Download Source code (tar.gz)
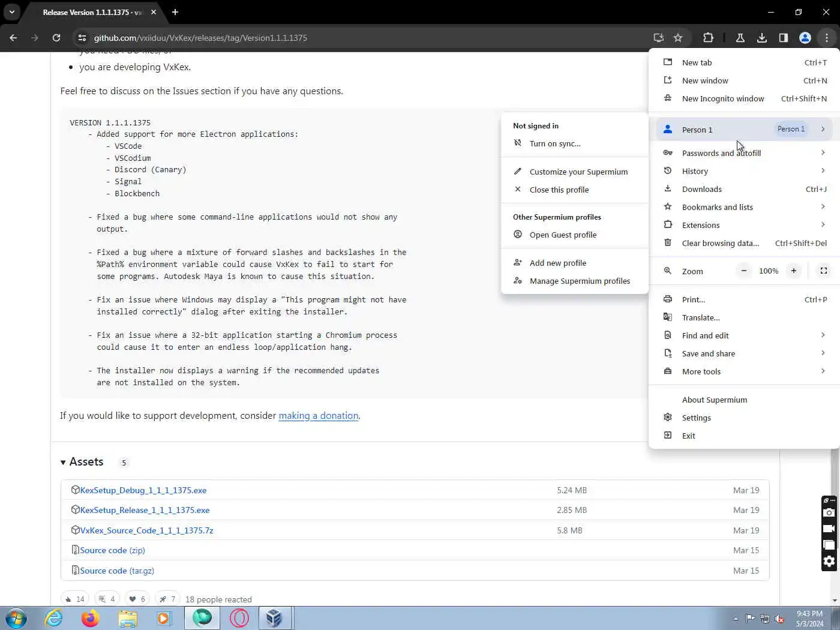The width and height of the screenshot is (840, 630). click(117, 571)
